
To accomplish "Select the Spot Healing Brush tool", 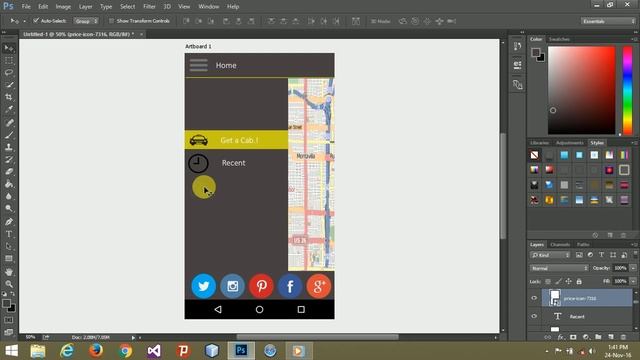I will [x=9, y=122].
